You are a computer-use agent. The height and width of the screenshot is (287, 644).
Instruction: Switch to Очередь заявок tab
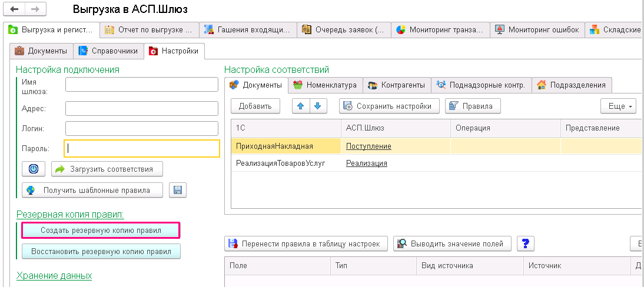click(x=344, y=30)
